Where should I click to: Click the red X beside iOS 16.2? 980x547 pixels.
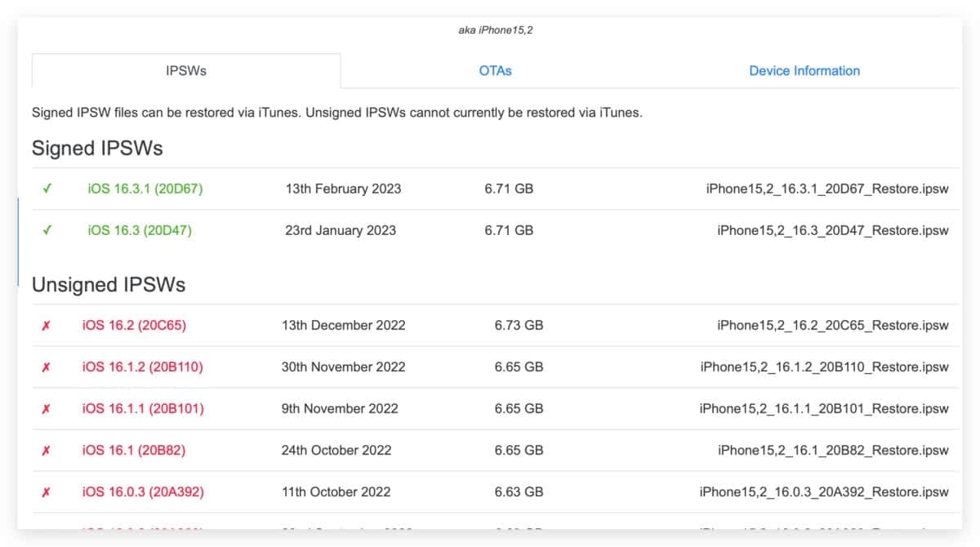46,325
